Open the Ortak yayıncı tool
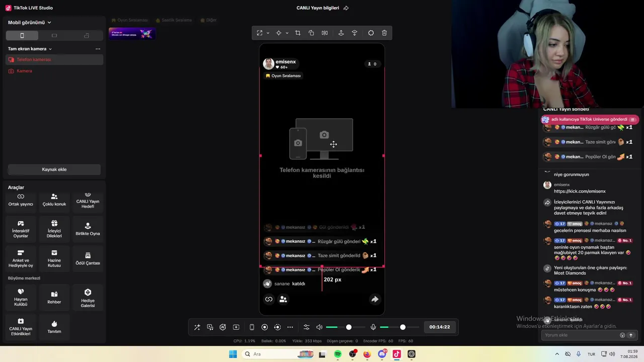Image resolution: width=644 pixels, height=362 pixels. click(21, 201)
